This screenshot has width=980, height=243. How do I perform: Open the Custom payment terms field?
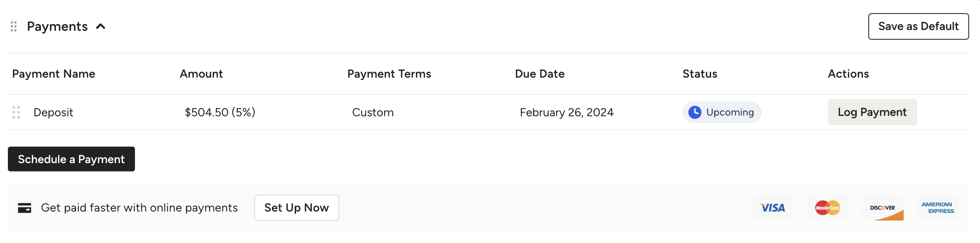372,112
